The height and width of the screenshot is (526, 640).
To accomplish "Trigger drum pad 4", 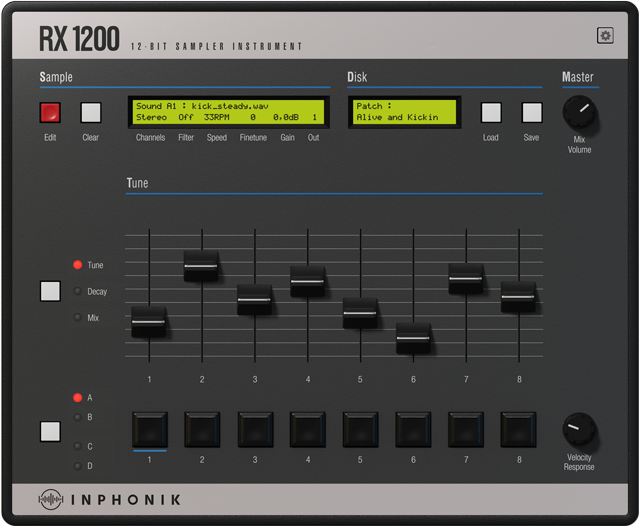I will pos(308,429).
